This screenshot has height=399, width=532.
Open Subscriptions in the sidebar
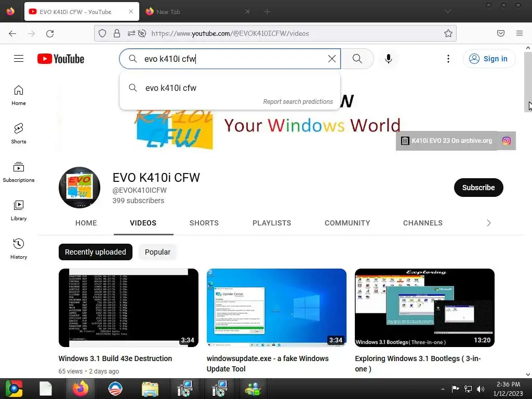19,172
